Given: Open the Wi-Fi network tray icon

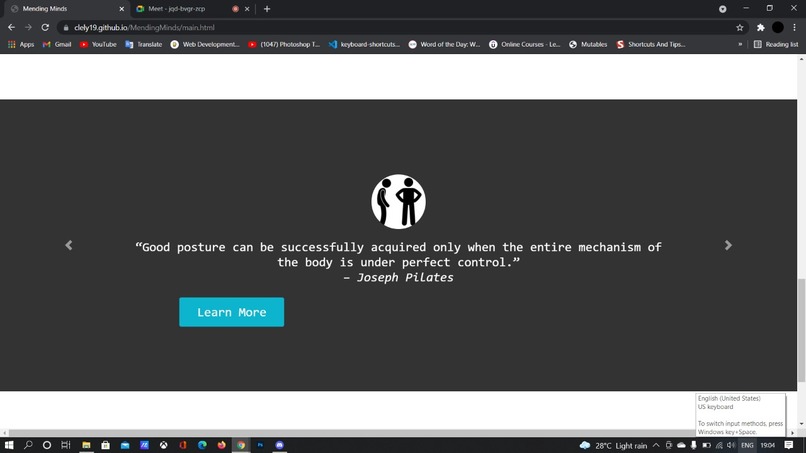Looking at the screenshot, I should pos(719,445).
